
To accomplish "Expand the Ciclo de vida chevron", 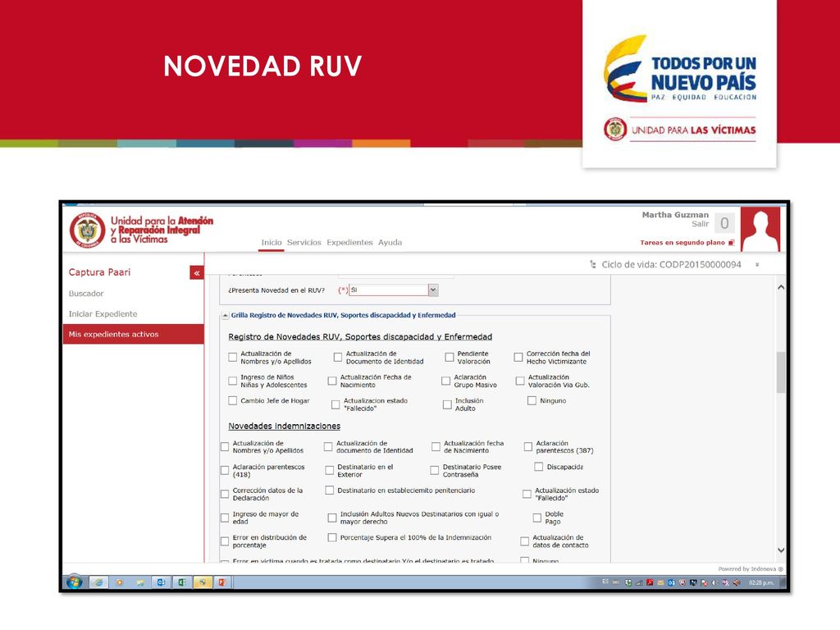I will 757,265.
